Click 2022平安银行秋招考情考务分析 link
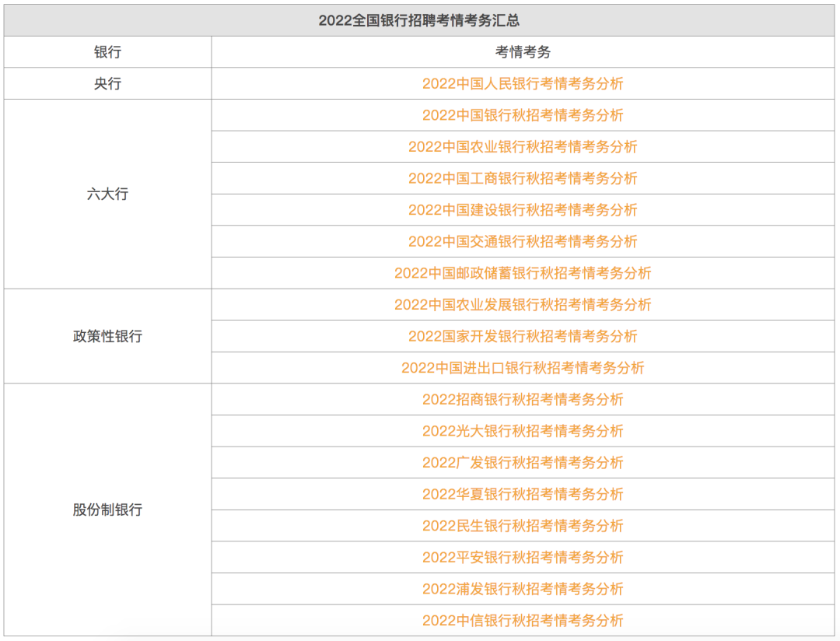The height and width of the screenshot is (641, 840). (x=523, y=558)
